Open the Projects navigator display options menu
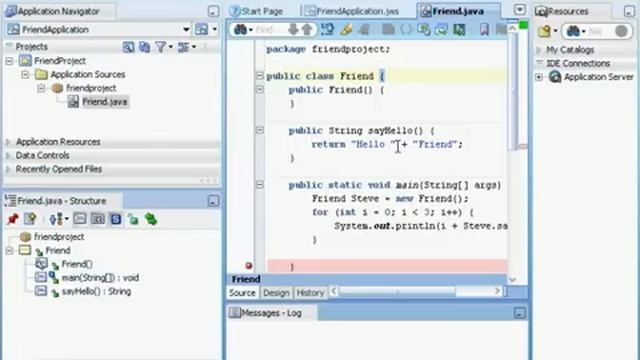Viewport: 640px width, 360px height. (187, 47)
